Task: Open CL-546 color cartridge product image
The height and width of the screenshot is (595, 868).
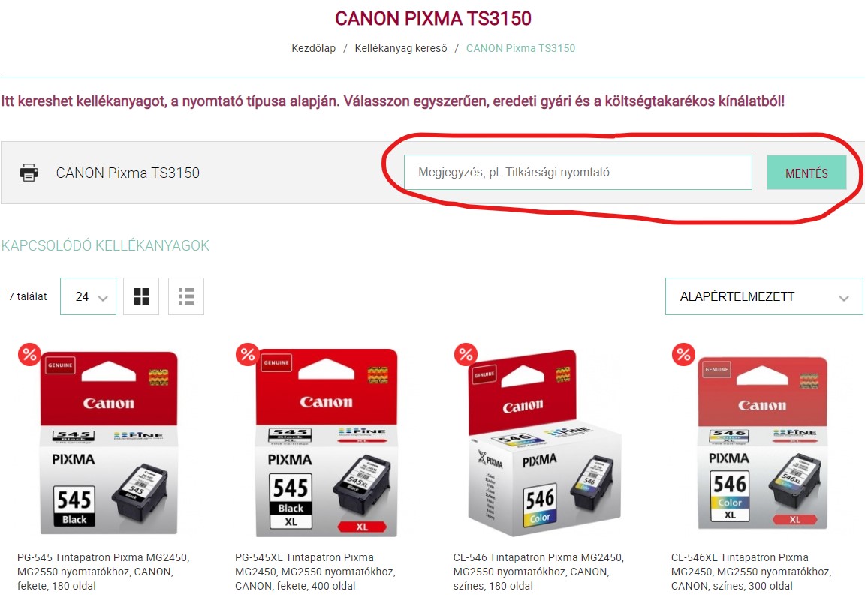Action: point(544,443)
